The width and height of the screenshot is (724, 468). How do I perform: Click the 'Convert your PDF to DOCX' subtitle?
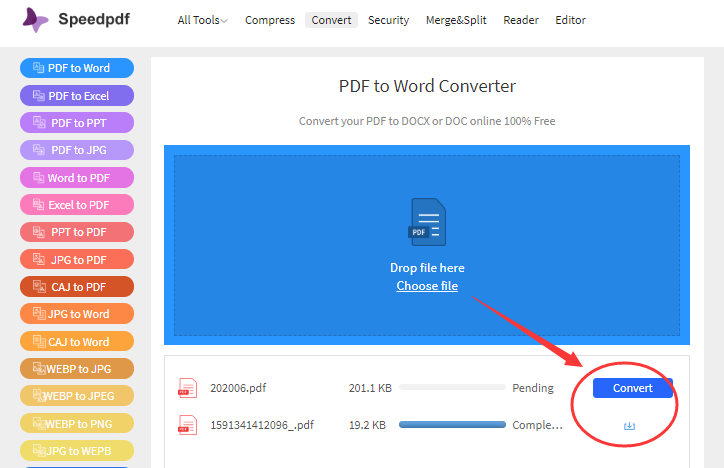tap(427, 121)
